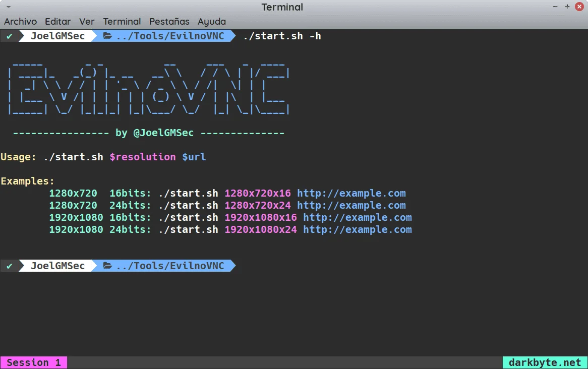This screenshot has height=369, width=588.
Task: Click the 'Examples:' heading
Action: coord(27,181)
